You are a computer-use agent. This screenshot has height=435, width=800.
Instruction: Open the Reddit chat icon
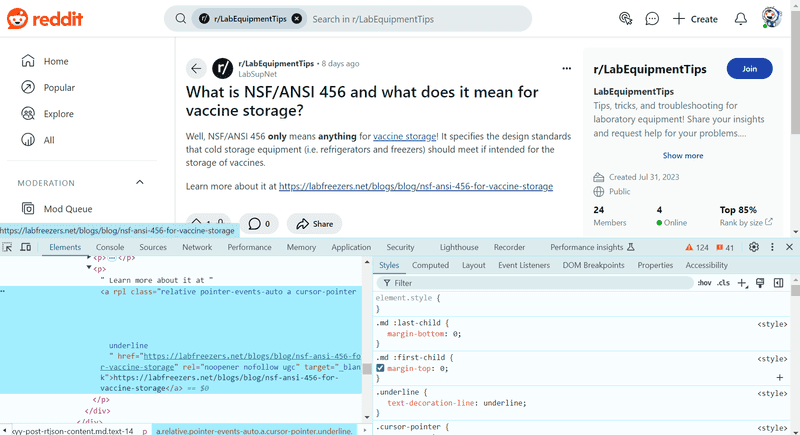(x=652, y=19)
